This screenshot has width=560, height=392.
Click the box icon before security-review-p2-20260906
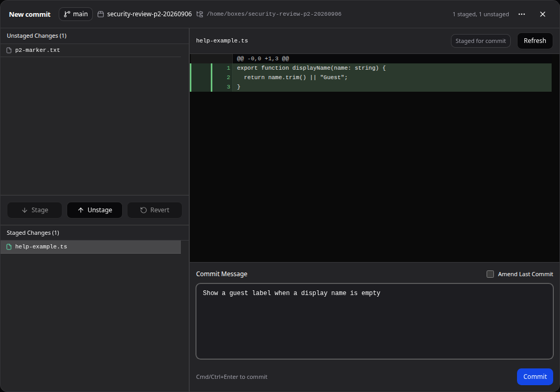pos(101,14)
